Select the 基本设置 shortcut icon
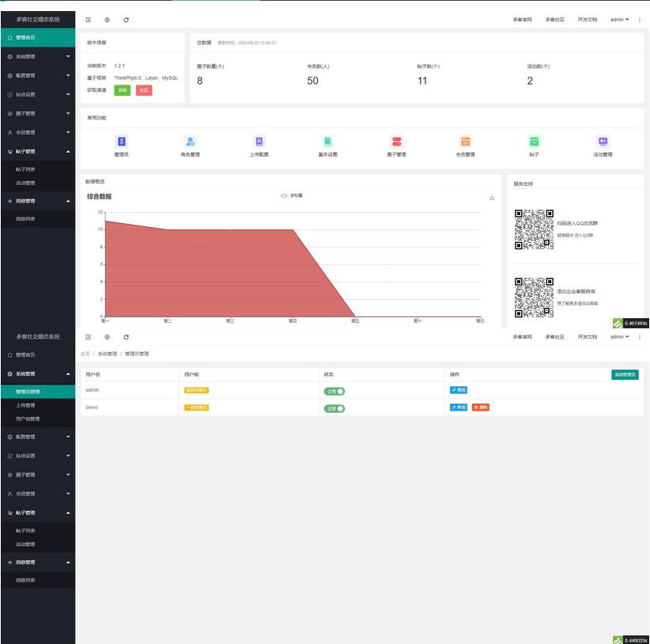The width and height of the screenshot is (650, 644). 327,142
